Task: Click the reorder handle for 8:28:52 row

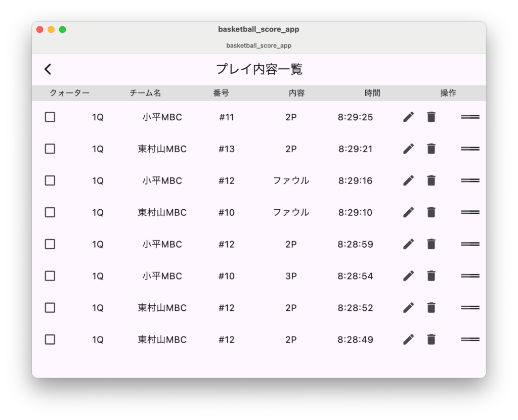Action: 470,308
